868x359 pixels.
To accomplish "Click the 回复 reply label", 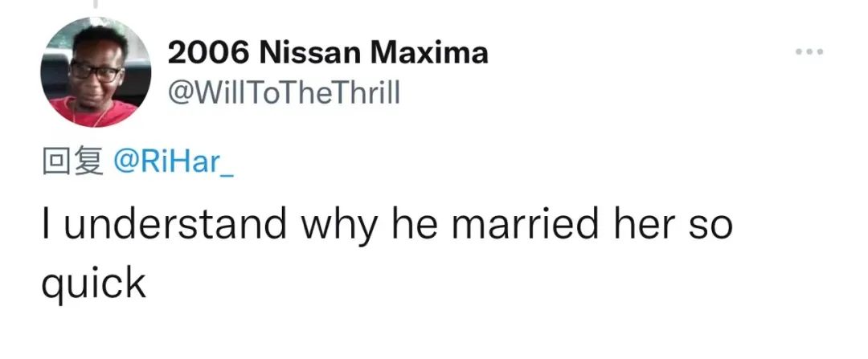I will coord(72,161).
